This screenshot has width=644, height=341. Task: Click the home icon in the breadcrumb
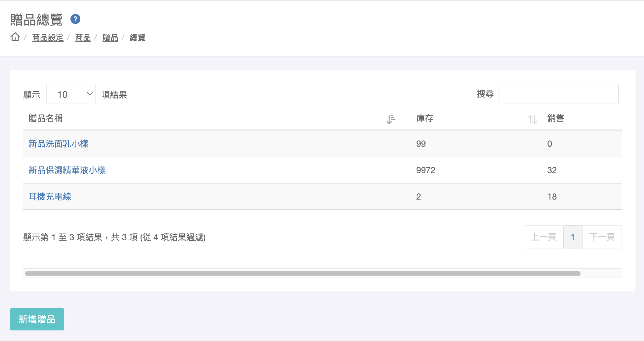(x=15, y=37)
